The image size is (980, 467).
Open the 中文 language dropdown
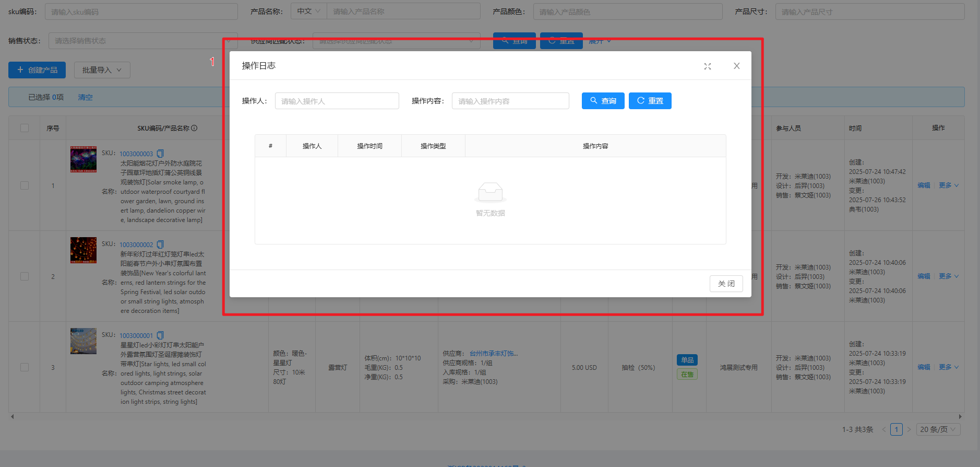(x=308, y=11)
